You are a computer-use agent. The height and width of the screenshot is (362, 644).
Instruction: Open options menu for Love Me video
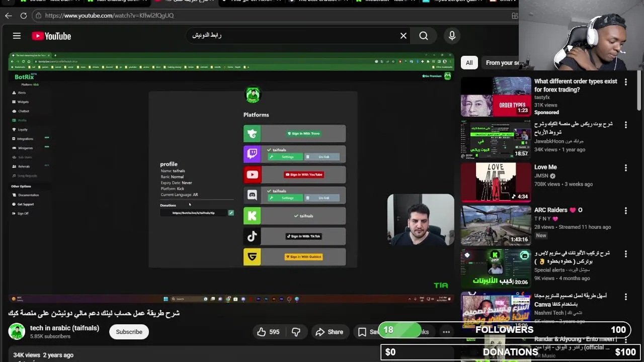click(x=626, y=167)
